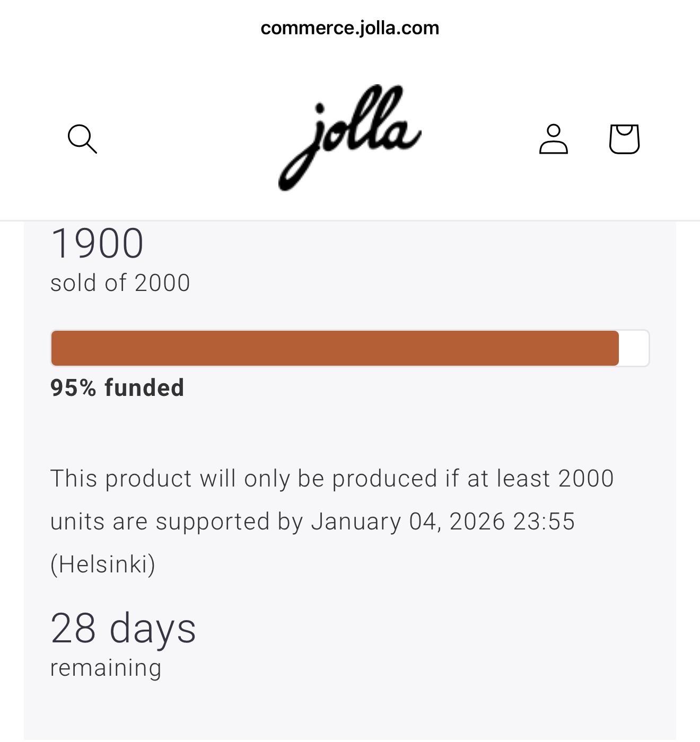Click the empty header area between the logo and account icon

pos(477,139)
